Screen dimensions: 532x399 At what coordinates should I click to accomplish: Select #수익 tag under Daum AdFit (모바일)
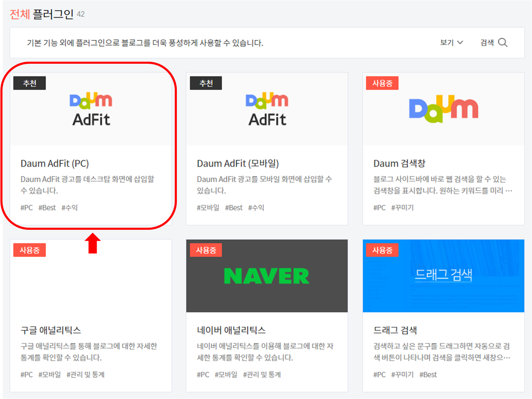tap(256, 208)
